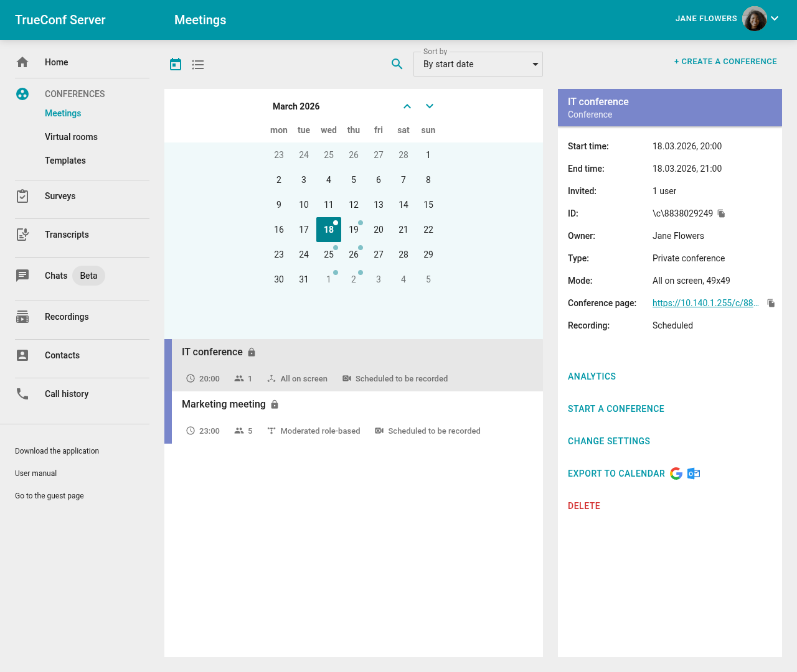Select the Marketing meeting row
This screenshot has height=672, width=797.
pos(354,418)
